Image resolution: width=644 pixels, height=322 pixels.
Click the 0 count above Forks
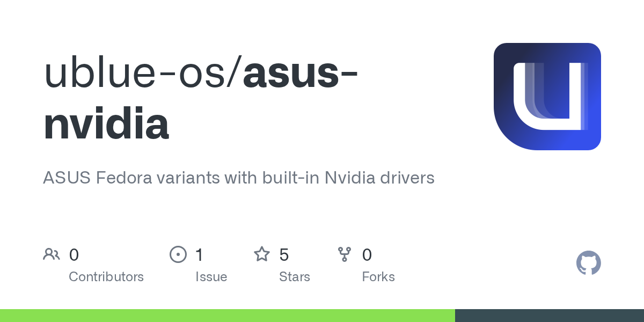[367, 255]
